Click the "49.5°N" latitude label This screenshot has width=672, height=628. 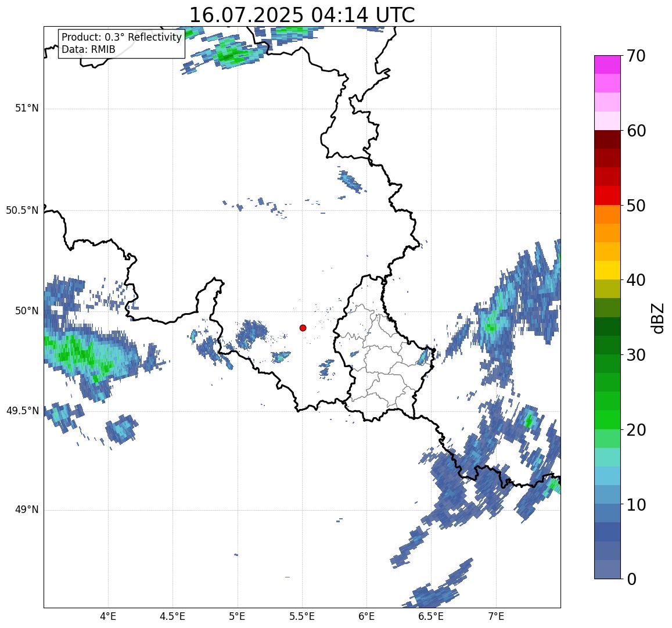tap(22, 411)
